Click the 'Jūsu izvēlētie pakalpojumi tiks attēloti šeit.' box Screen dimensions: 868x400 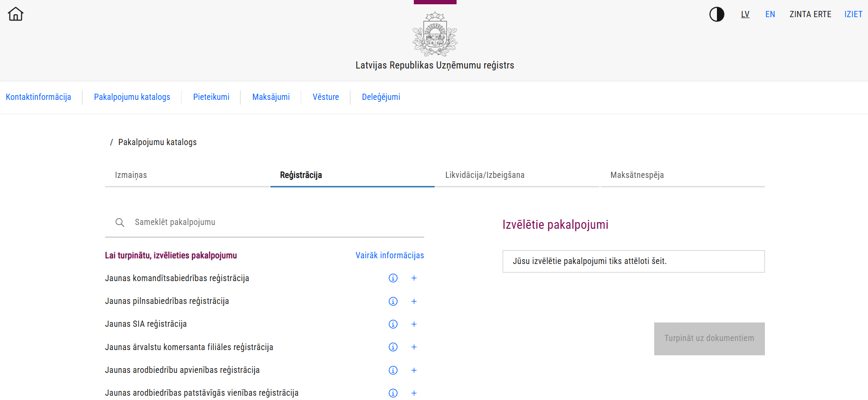[x=634, y=261]
